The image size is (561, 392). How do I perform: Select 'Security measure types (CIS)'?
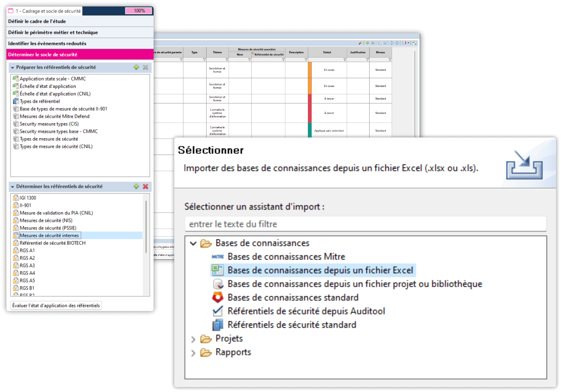point(49,124)
